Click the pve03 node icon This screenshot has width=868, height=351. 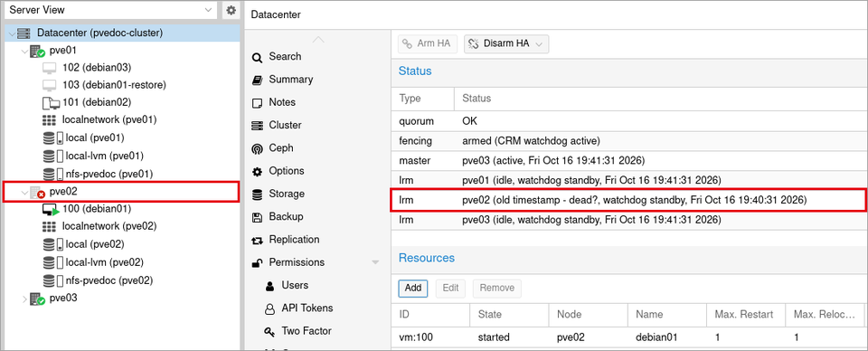(37, 299)
